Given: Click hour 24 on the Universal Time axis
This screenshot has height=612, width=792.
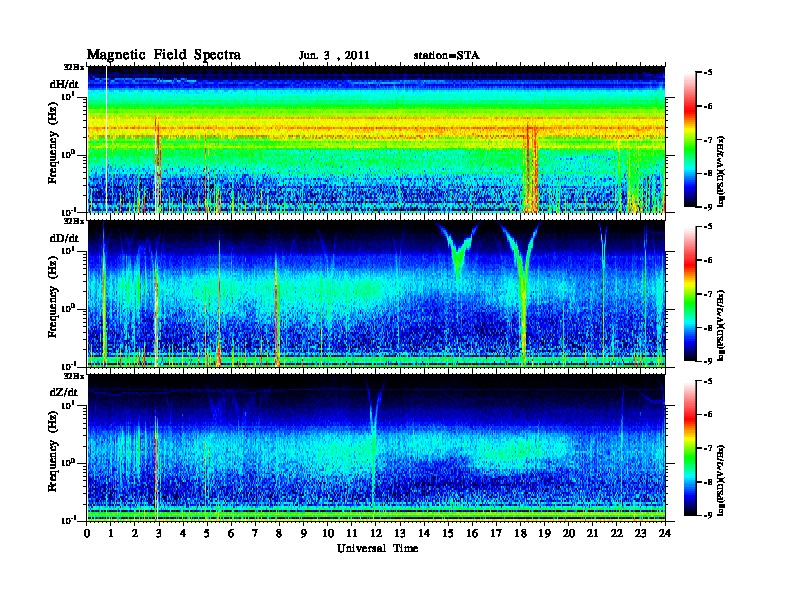Looking at the screenshot, I should 665,533.
